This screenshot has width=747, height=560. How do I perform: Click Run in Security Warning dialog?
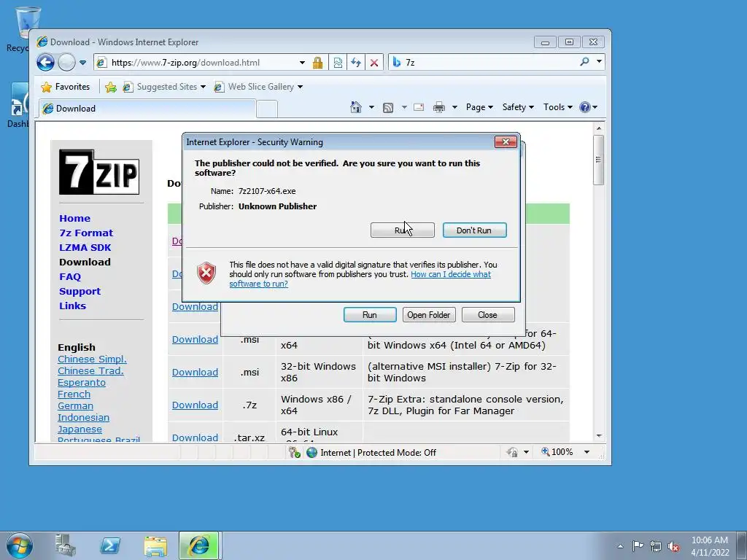point(403,230)
